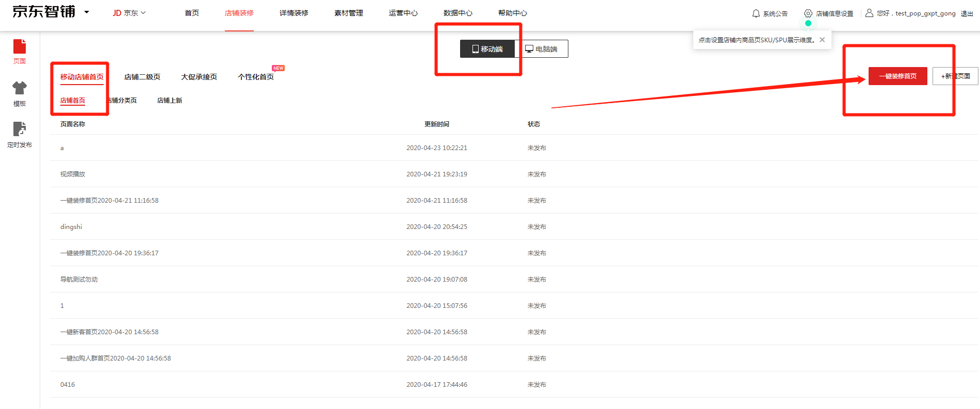Image resolution: width=980 pixels, height=409 pixels.
Task: Open 运营中心 navigation item
Action: [403, 13]
